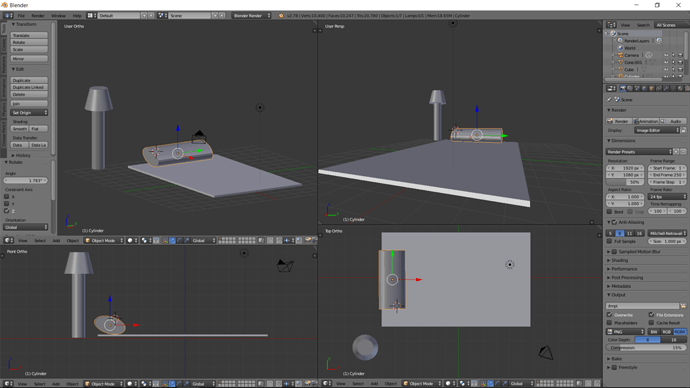Open the Mitchell-Netravali filter dropdown
Image resolution: width=690 pixels, height=388 pixels.
[x=668, y=233]
